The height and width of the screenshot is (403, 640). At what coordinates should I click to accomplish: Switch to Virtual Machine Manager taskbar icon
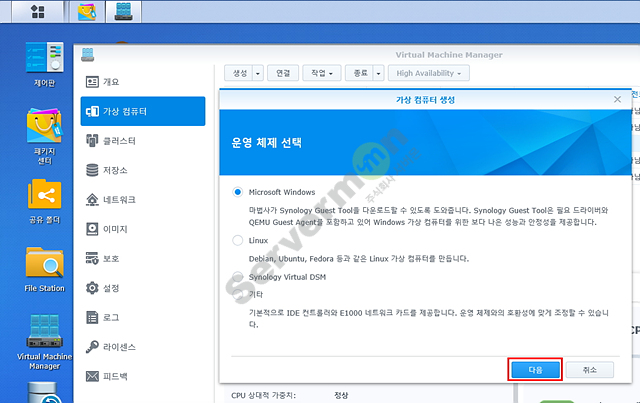[x=123, y=11]
